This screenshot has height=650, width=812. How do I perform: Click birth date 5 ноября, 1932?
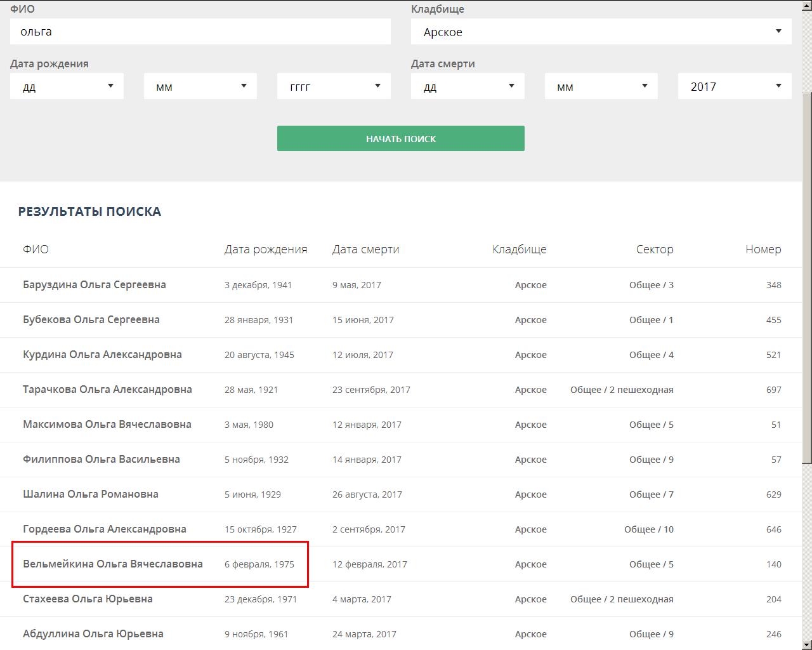tap(256, 460)
